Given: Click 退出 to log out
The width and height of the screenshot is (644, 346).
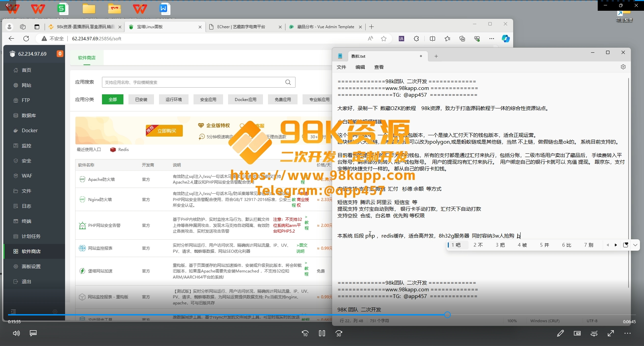Looking at the screenshot, I should tap(34, 282).
